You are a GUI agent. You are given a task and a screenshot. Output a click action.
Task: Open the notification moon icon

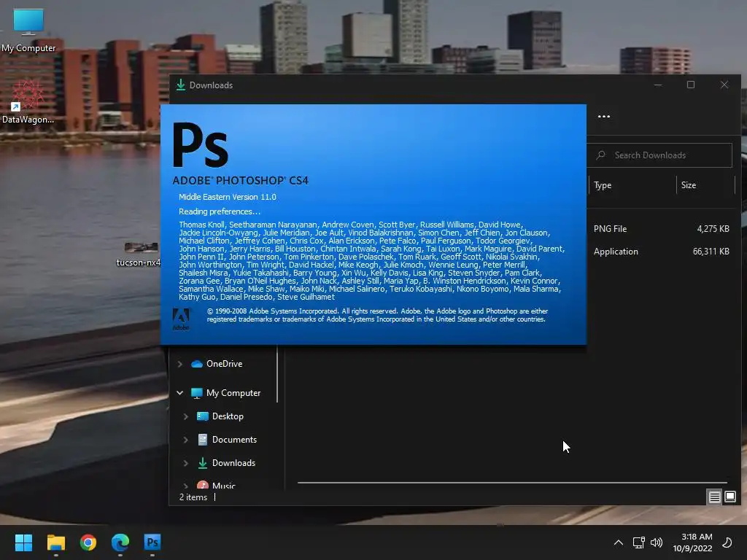pyautogui.click(x=727, y=542)
